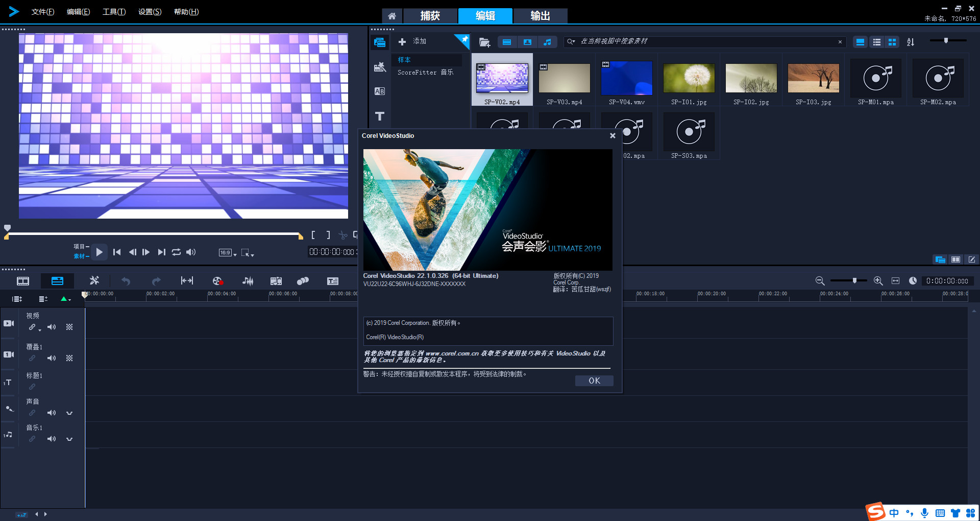The height and width of the screenshot is (521, 980).
Task: Open the 文件(F) menu
Action: 43,12
